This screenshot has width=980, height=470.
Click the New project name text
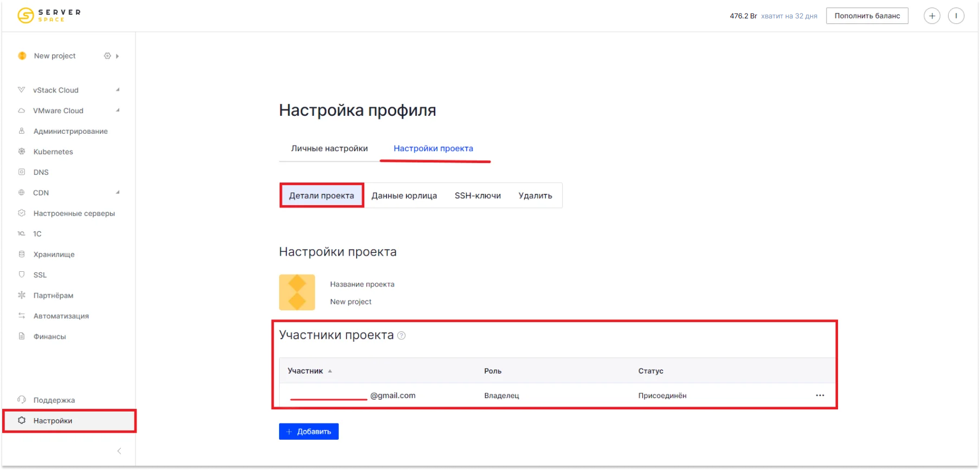[x=351, y=302]
